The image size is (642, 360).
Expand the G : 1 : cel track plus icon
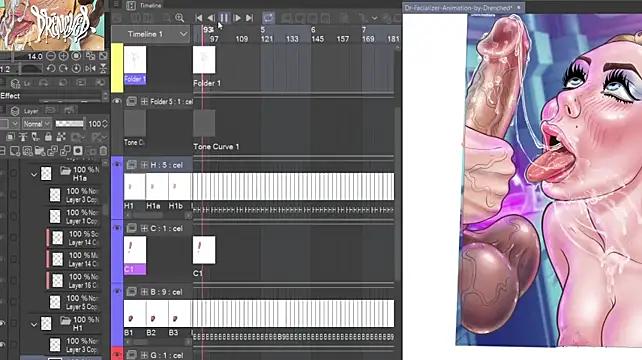click(144, 355)
